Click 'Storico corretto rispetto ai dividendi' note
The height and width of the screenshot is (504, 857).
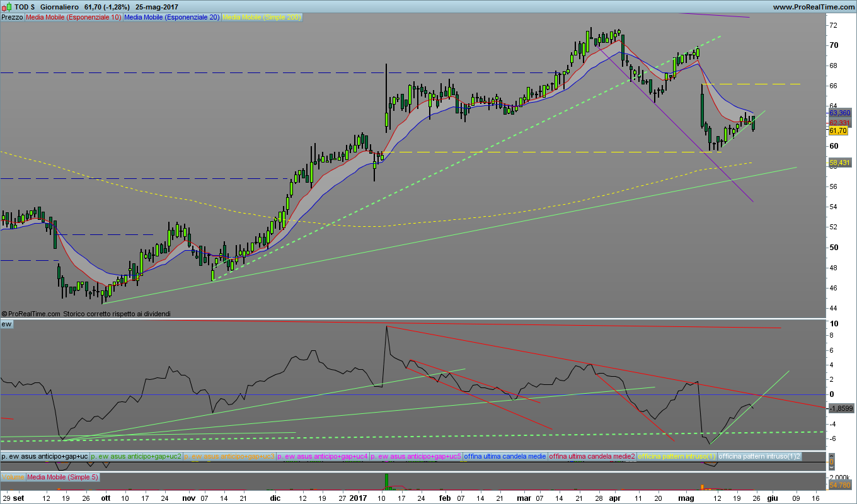[x=117, y=313]
